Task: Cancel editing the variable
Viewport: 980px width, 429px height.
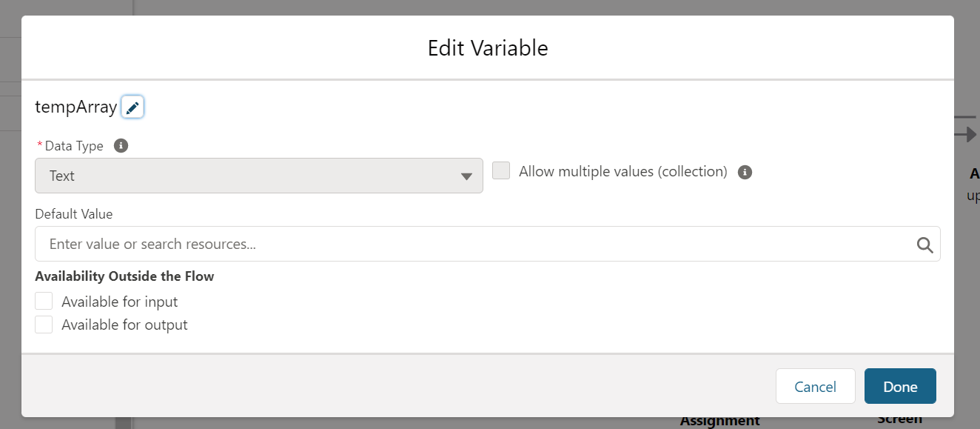Action: point(815,386)
